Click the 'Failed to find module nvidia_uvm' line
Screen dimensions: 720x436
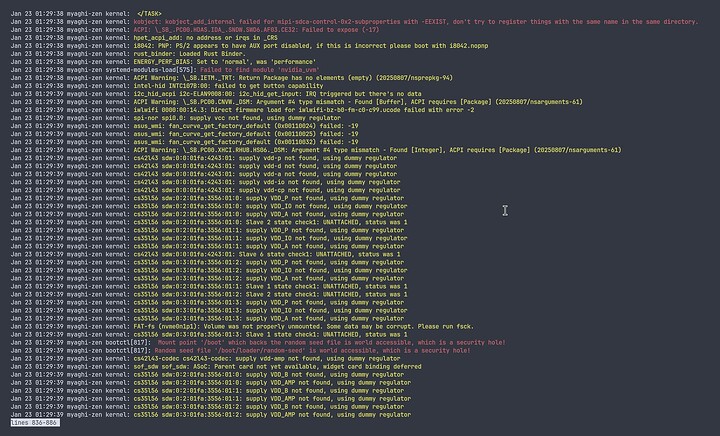point(165,70)
